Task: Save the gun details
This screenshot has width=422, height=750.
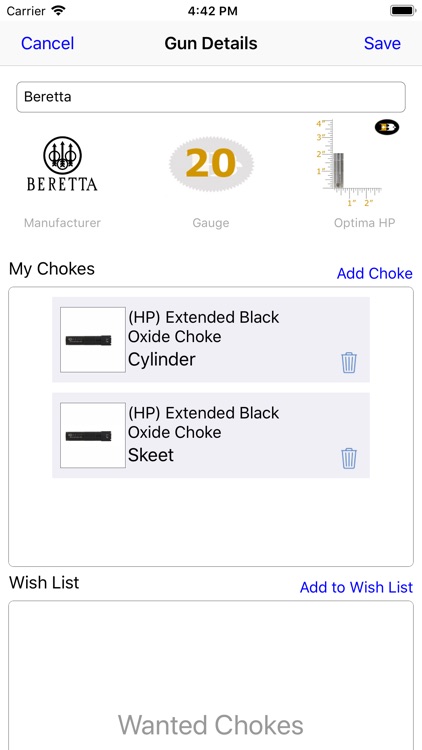Action: 382,44
